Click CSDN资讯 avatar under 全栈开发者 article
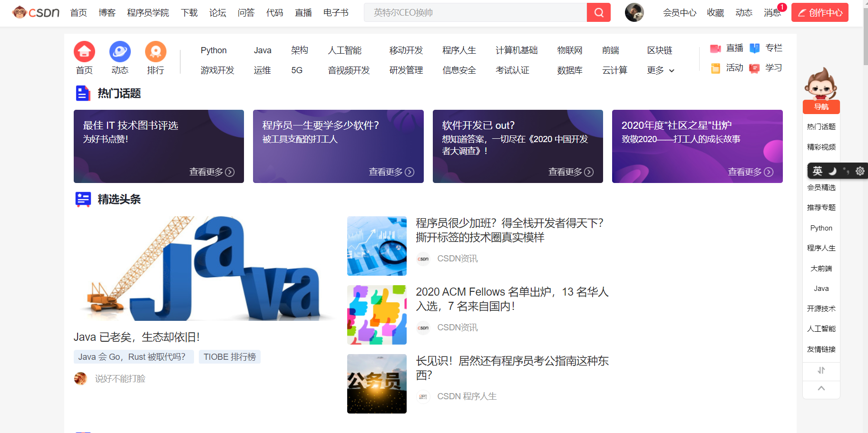The width and height of the screenshot is (868, 433). 423,259
